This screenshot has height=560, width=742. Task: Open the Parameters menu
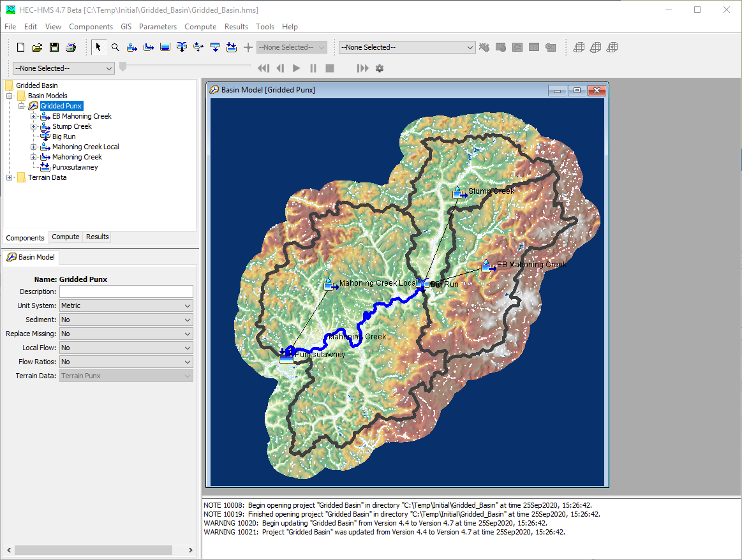158,27
